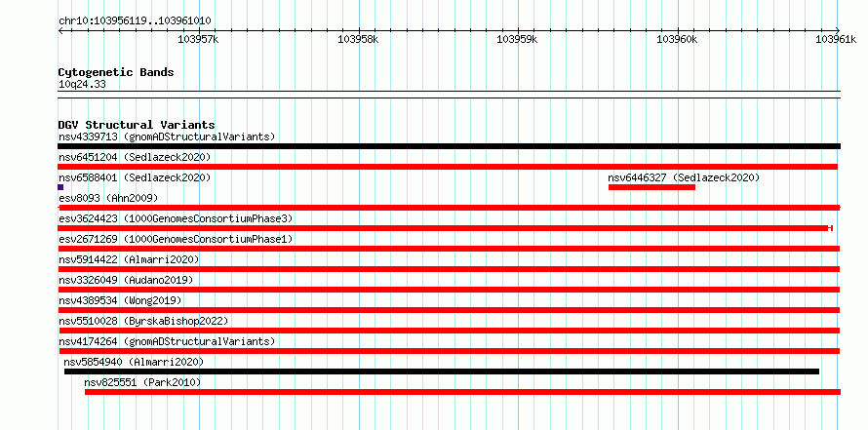
Task: Click the red bar under nsv825551
Action: (x=463, y=392)
